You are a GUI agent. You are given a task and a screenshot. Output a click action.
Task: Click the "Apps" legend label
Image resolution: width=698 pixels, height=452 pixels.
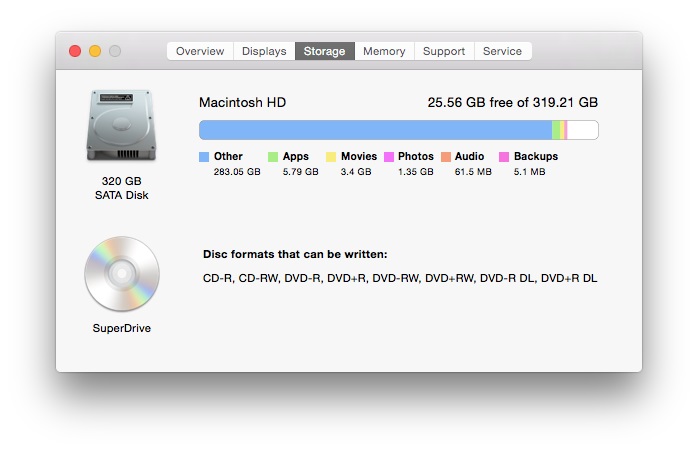coord(296,156)
